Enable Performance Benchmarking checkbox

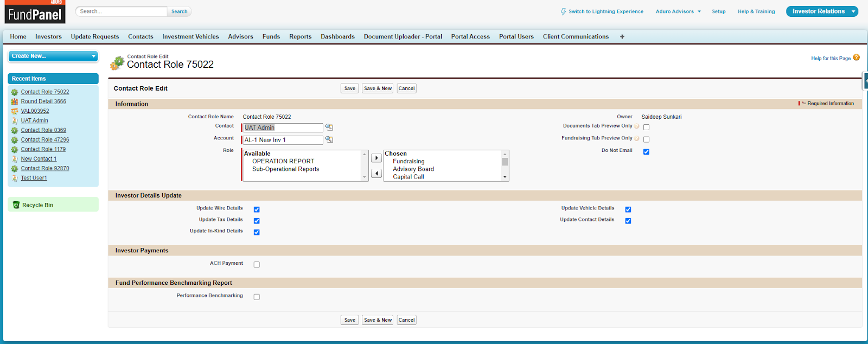[x=257, y=297]
